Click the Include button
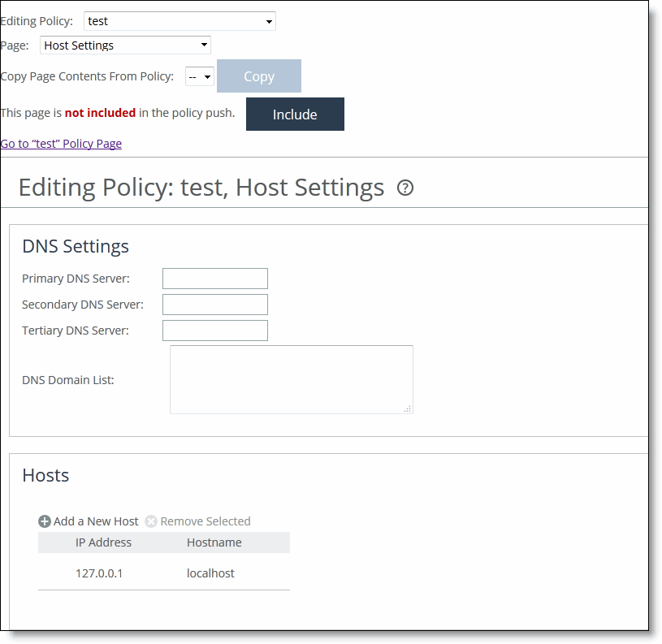The image size is (662, 644). [x=295, y=114]
